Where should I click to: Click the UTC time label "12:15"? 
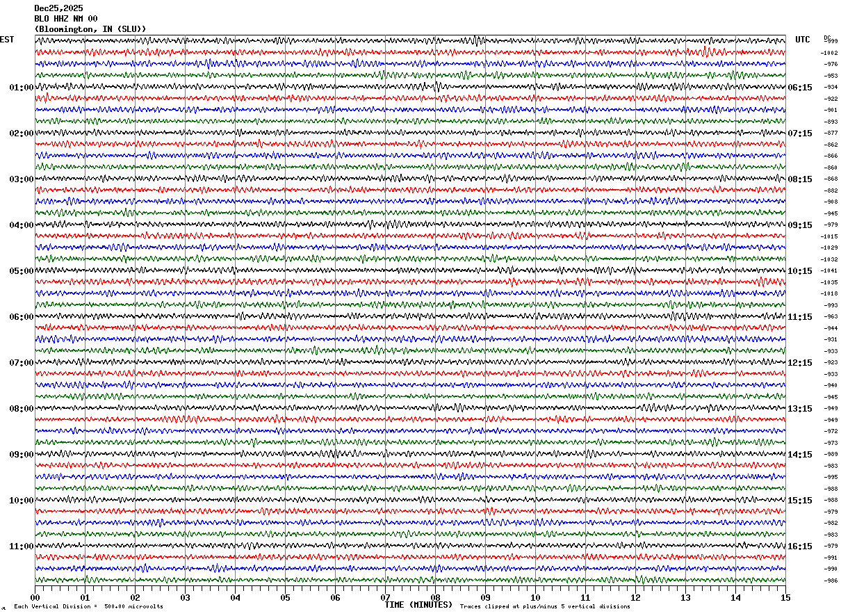coord(800,363)
